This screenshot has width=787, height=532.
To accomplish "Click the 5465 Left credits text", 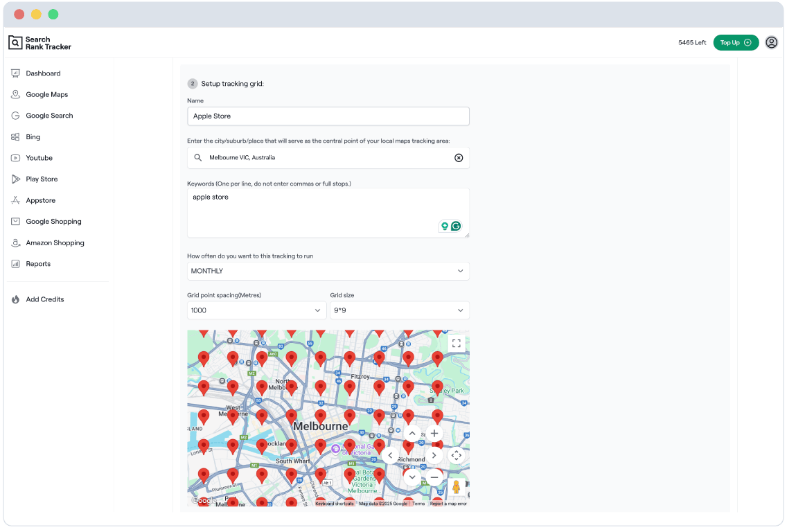I will [x=692, y=43].
